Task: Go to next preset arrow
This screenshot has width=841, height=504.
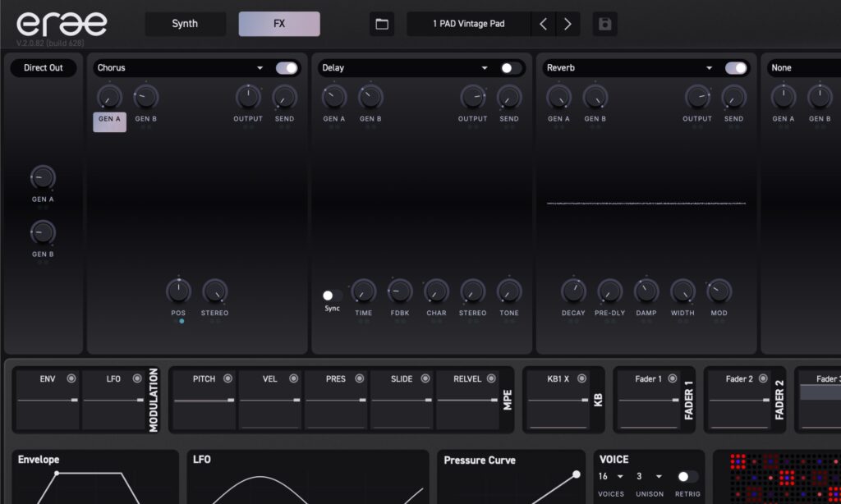Action: click(568, 24)
